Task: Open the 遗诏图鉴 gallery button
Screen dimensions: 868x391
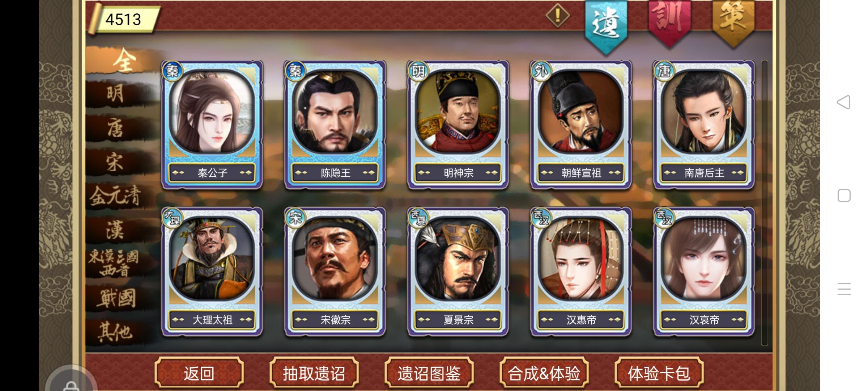Action: pos(429,373)
